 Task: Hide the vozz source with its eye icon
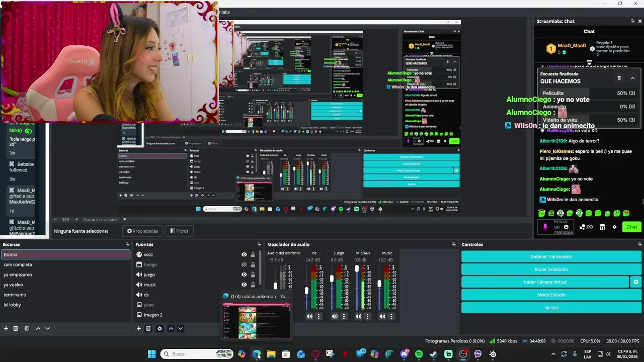[244, 254]
